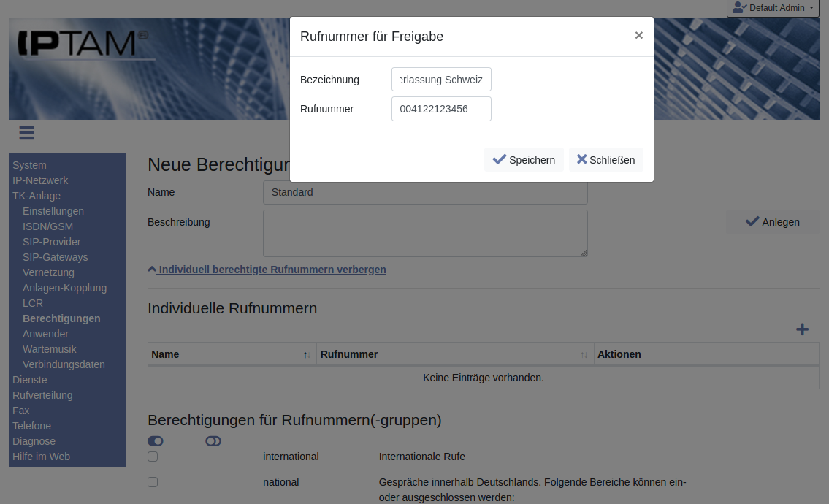Close the Rufnummer für Freigabe dialog

pyautogui.click(x=638, y=36)
